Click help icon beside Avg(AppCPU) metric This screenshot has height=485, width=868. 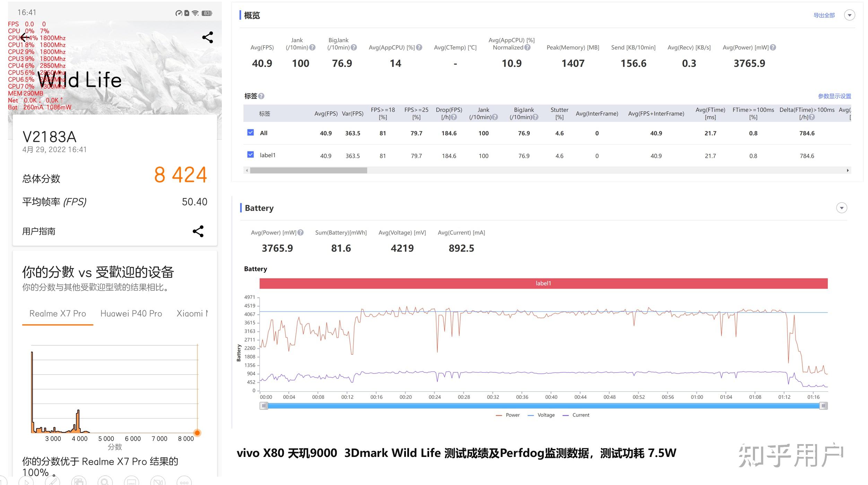[x=419, y=47]
